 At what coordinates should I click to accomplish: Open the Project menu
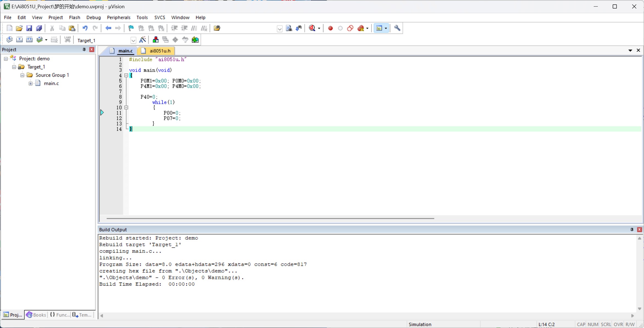(x=55, y=17)
